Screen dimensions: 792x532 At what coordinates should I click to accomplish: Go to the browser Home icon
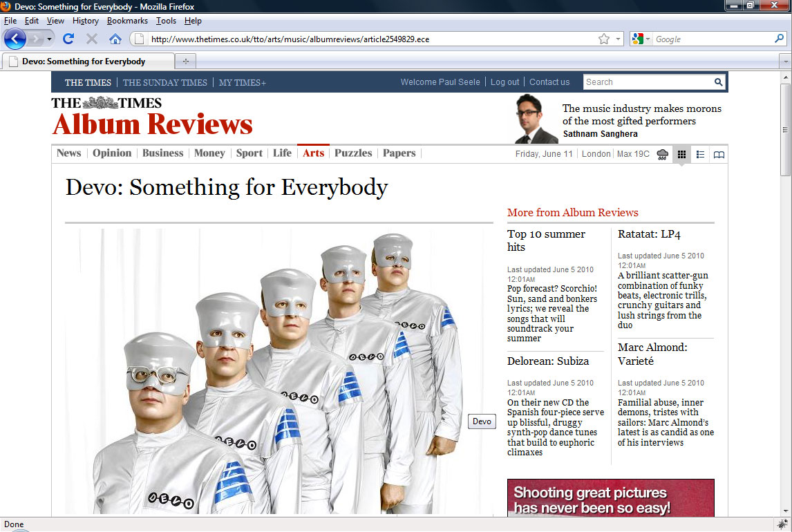[115, 39]
